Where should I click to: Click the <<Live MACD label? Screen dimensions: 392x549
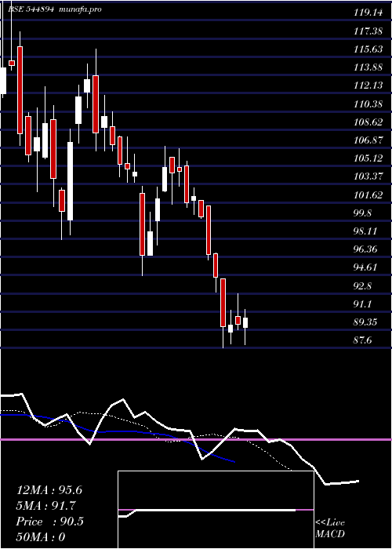330,528
